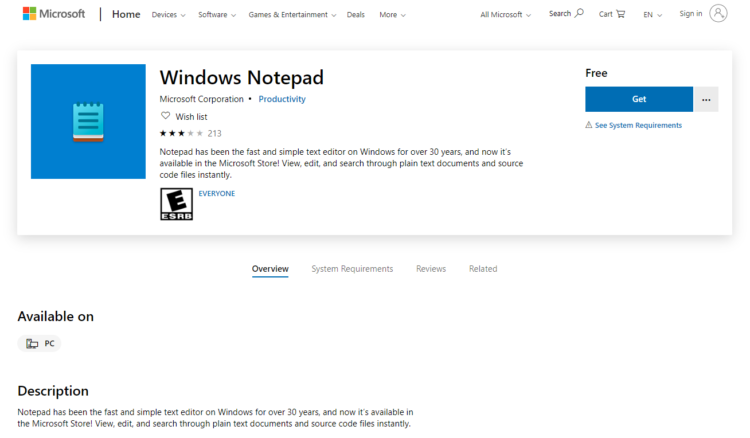
Task: Click the See System Requirements link
Action: [638, 125]
